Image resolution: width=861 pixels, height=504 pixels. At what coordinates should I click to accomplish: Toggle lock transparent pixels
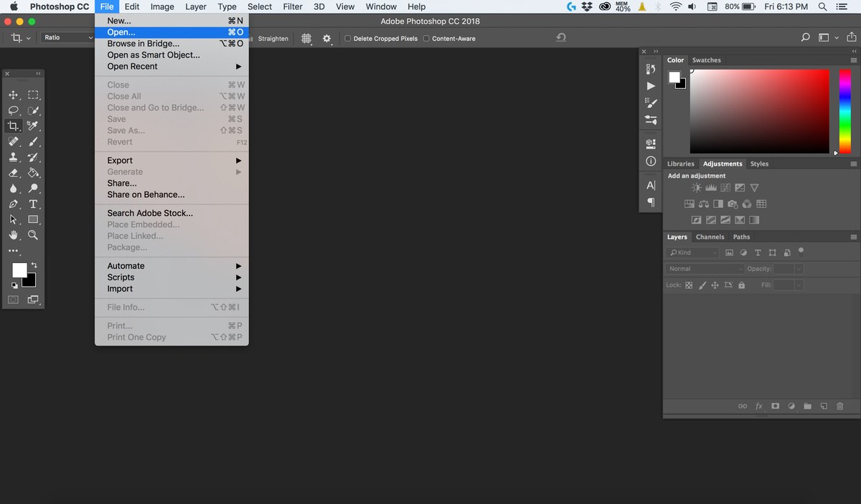tap(689, 285)
